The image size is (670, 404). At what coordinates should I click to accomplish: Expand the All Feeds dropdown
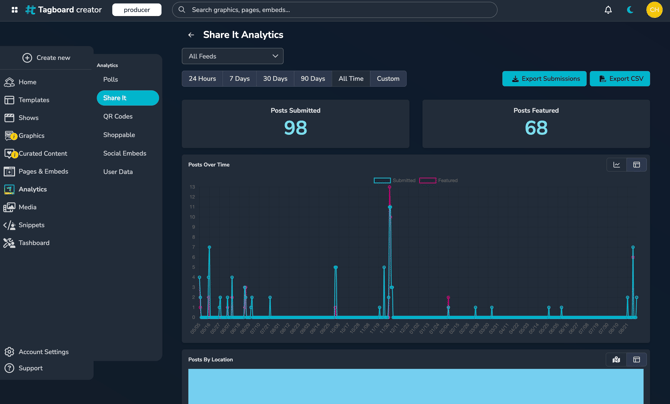[233, 56]
